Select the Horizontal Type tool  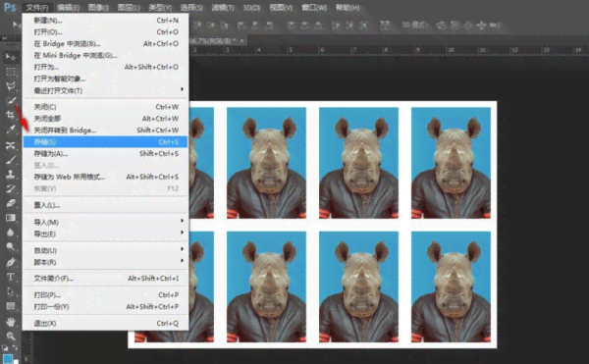pos(10,277)
